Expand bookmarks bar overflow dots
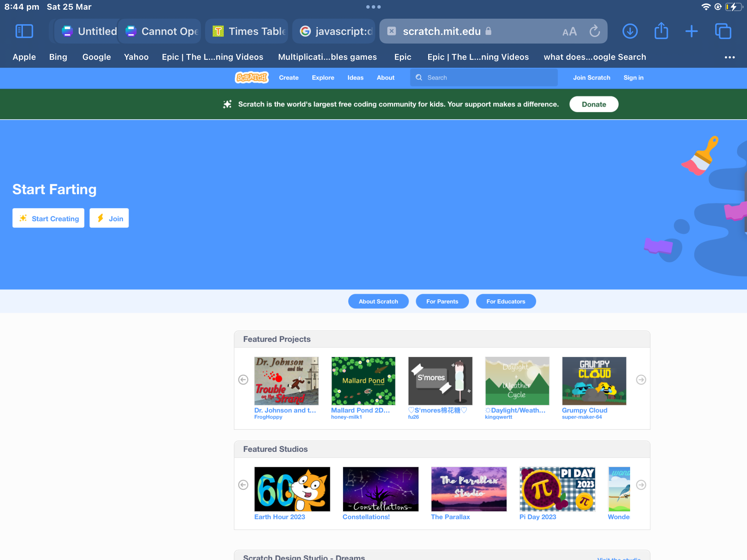This screenshot has width=747, height=560. (729, 57)
